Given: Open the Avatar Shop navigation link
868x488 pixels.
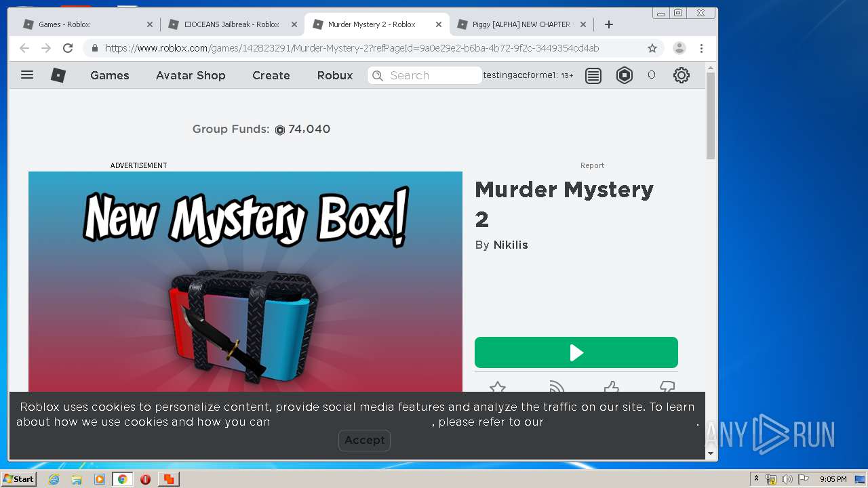Looking at the screenshot, I should (x=191, y=75).
